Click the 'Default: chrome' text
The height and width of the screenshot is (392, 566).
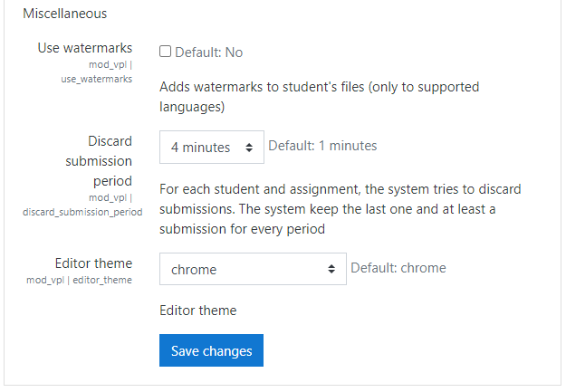point(398,268)
